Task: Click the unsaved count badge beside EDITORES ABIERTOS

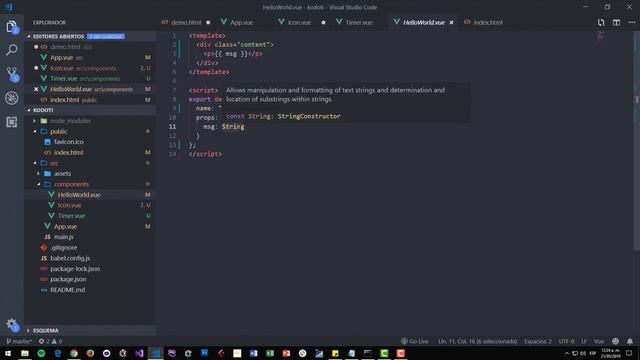Action: [x=106, y=36]
